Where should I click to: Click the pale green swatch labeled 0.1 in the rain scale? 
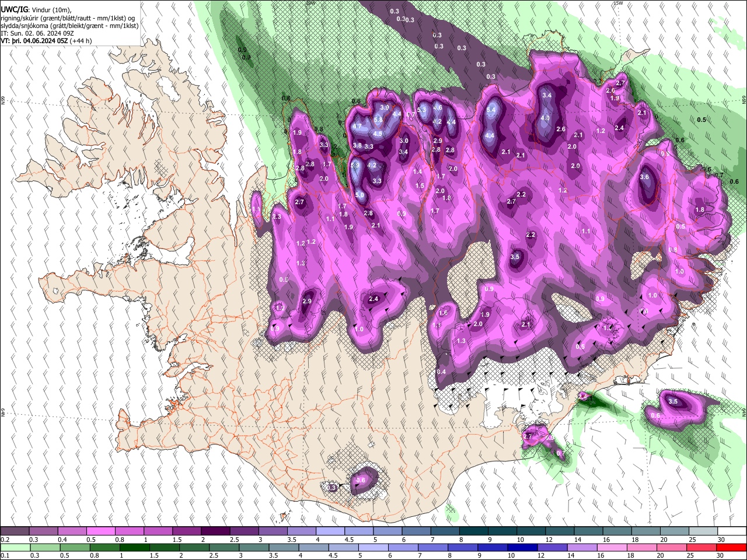15,547
